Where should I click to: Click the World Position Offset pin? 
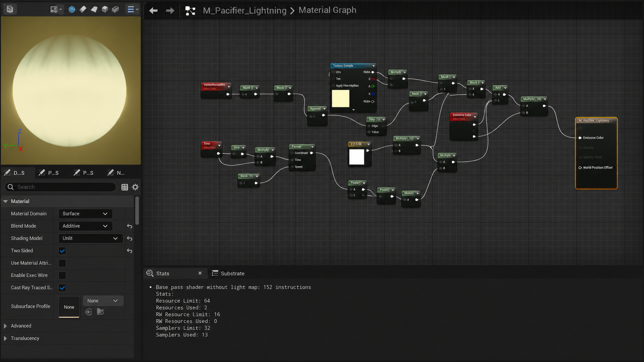coord(580,168)
